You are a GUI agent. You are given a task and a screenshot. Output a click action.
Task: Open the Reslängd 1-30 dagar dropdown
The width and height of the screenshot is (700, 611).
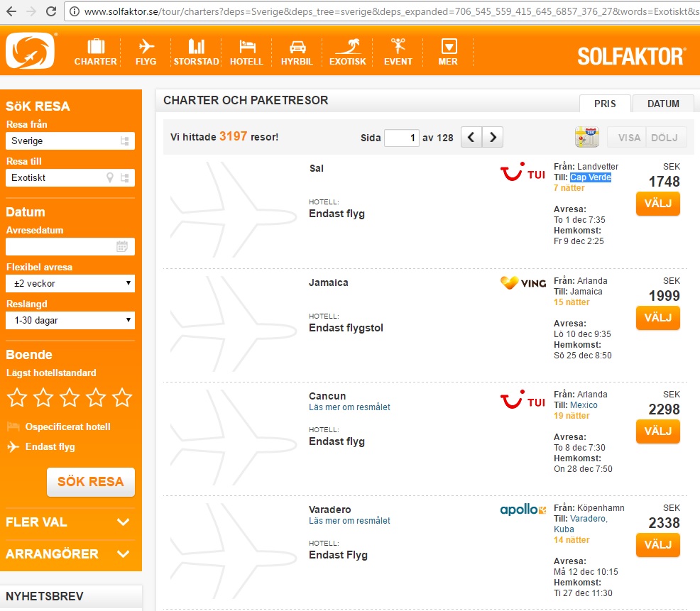pyautogui.click(x=70, y=321)
